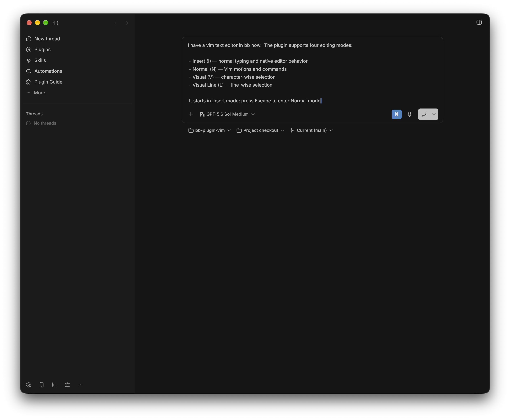Click the Threads section heading
510x420 pixels.
pyautogui.click(x=34, y=114)
